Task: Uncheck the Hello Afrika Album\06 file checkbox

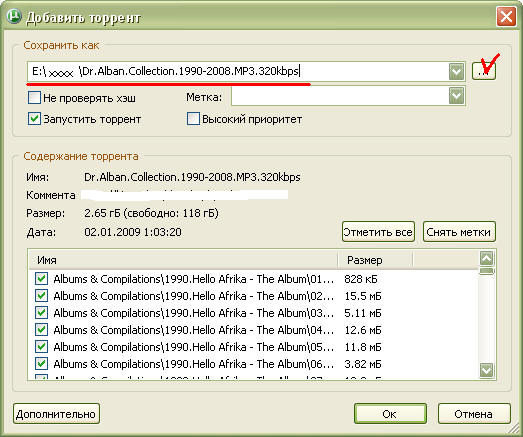Action: 41,364
